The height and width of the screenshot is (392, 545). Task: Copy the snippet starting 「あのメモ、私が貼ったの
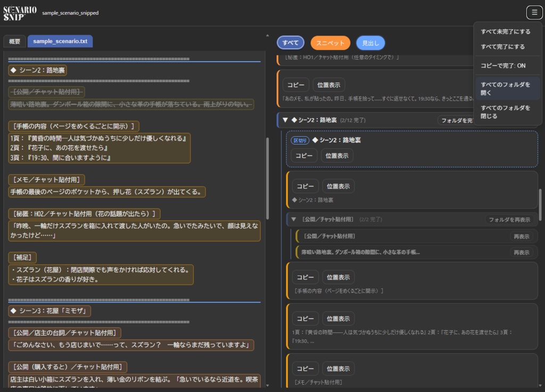pyautogui.click(x=295, y=85)
